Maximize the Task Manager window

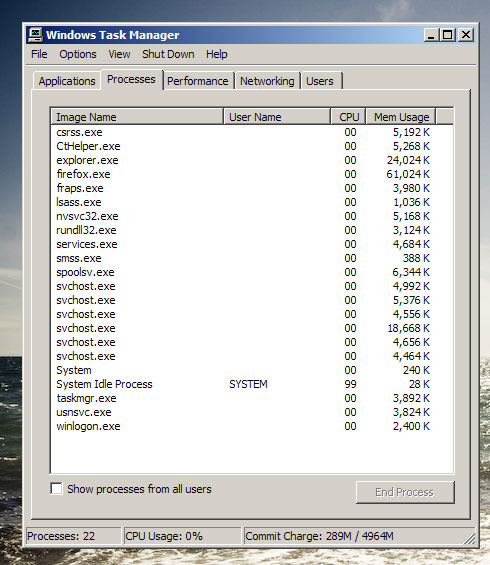pyautogui.click(x=448, y=35)
